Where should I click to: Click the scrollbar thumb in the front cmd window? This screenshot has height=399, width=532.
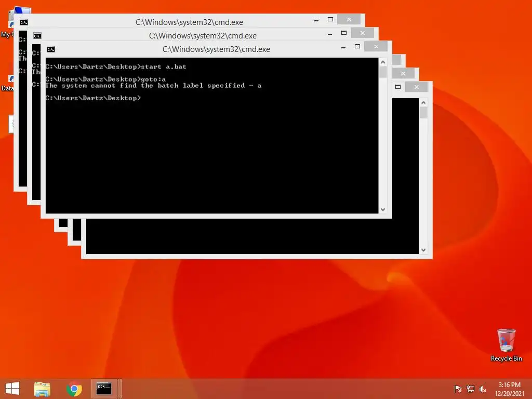click(383, 72)
